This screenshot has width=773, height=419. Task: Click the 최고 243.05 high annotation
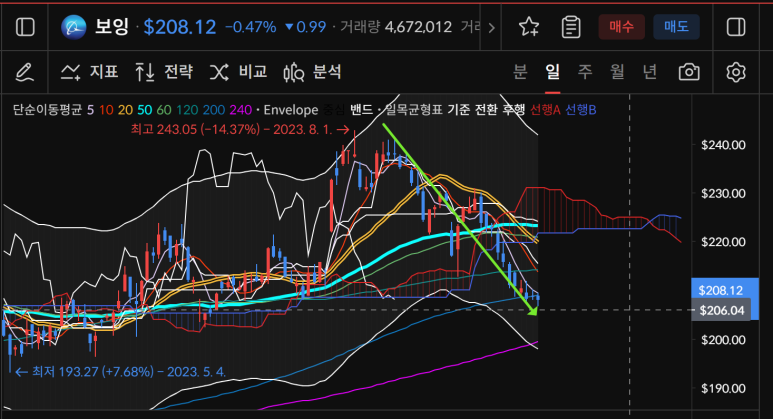coord(240,130)
